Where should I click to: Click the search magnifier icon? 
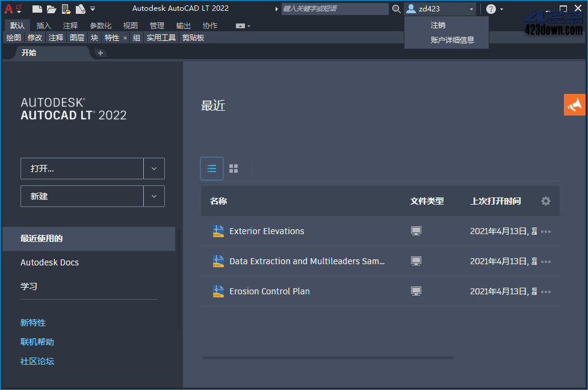click(396, 8)
